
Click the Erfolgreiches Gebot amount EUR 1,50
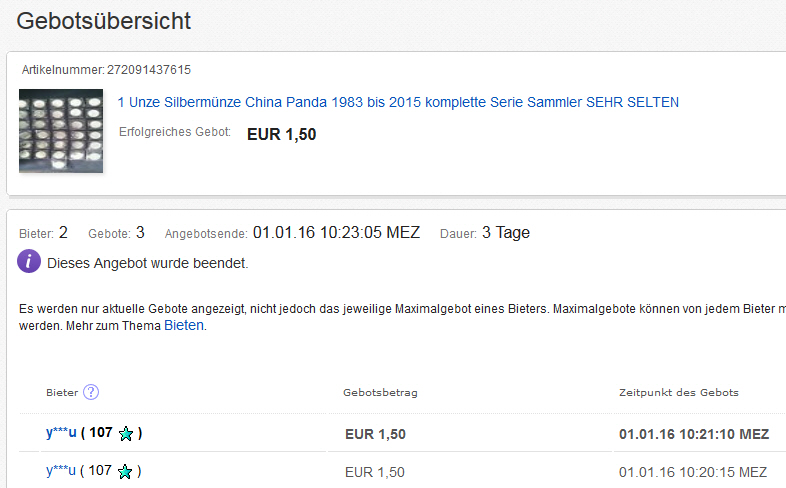tap(281, 134)
